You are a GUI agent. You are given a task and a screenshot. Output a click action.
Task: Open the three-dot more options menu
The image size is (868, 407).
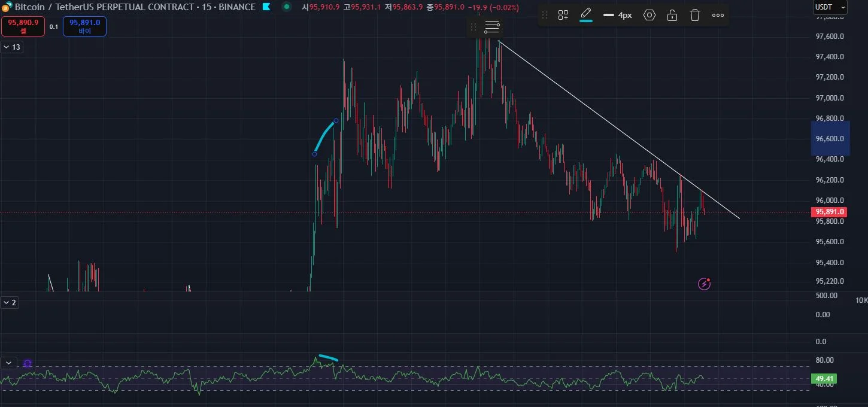pos(718,16)
